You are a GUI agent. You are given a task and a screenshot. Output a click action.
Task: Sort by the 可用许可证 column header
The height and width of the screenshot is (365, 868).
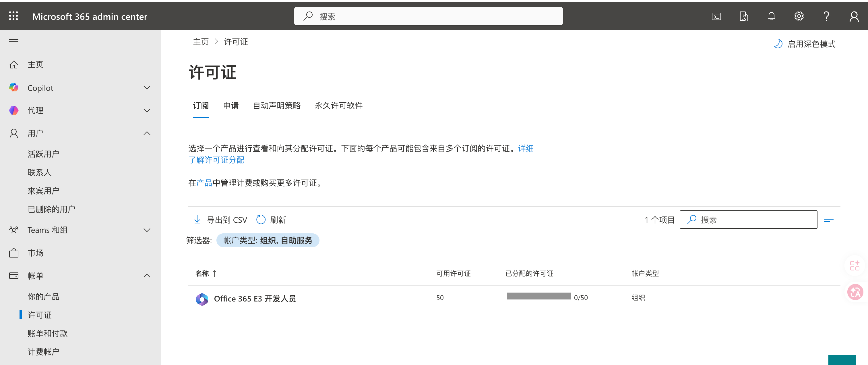(x=454, y=274)
